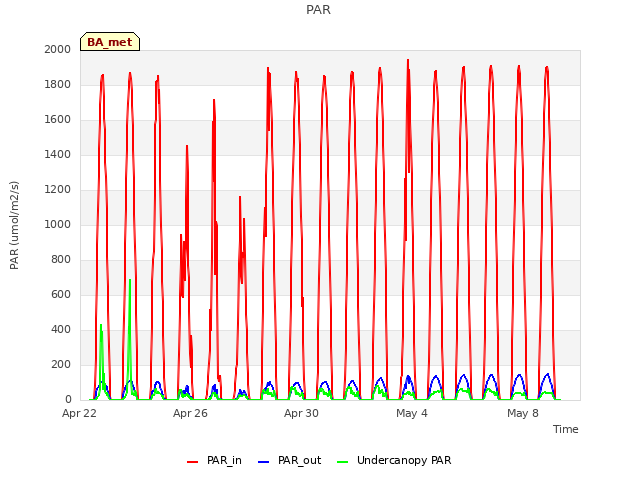Click the 2000 y-axis tick label
Image resolution: width=640 pixels, height=480 pixels.
pos(58,49)
